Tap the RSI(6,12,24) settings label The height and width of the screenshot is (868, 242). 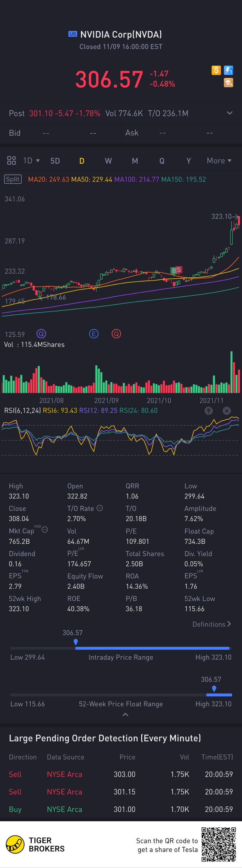click(22, 410)
